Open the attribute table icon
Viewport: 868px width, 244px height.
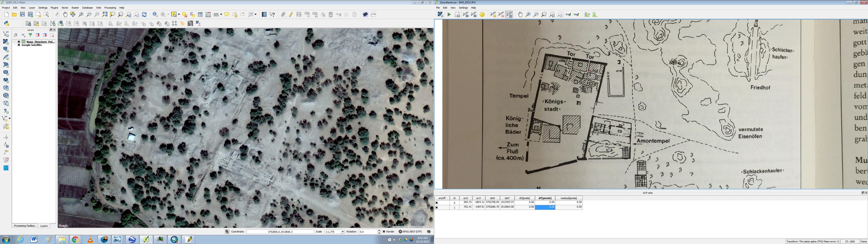(x=200, y=14)
